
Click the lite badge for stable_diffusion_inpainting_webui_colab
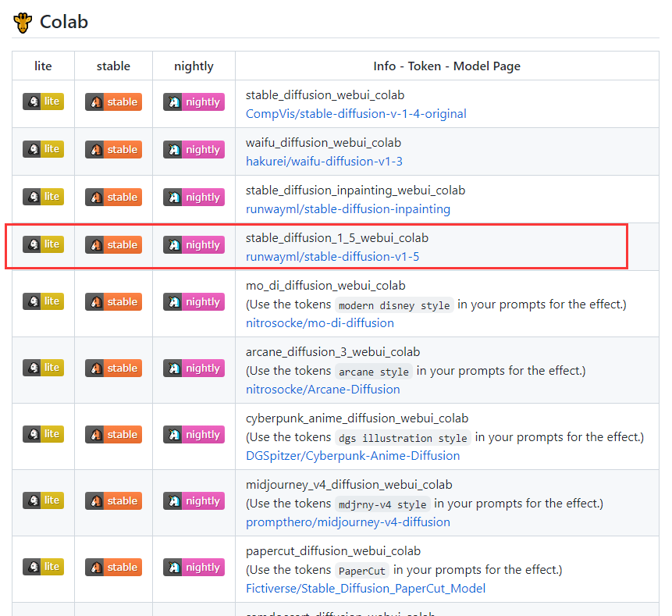(43, 197)
